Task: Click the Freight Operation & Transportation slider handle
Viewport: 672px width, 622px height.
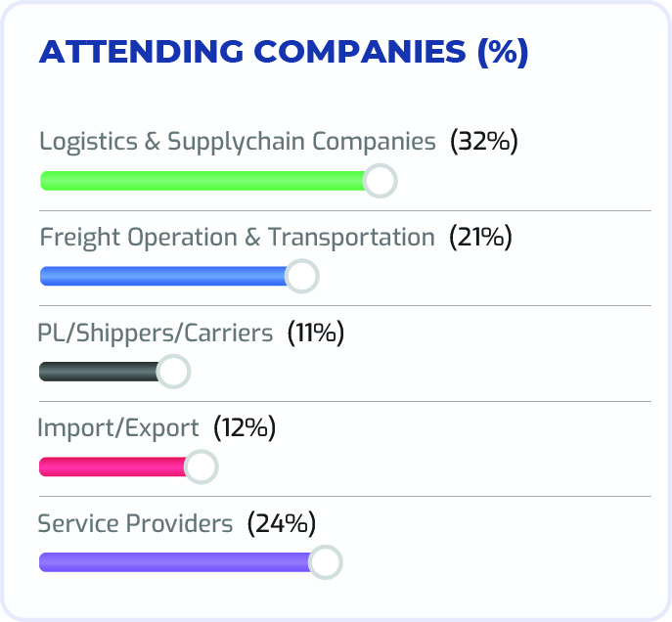Action: click(x=302, y=277)
